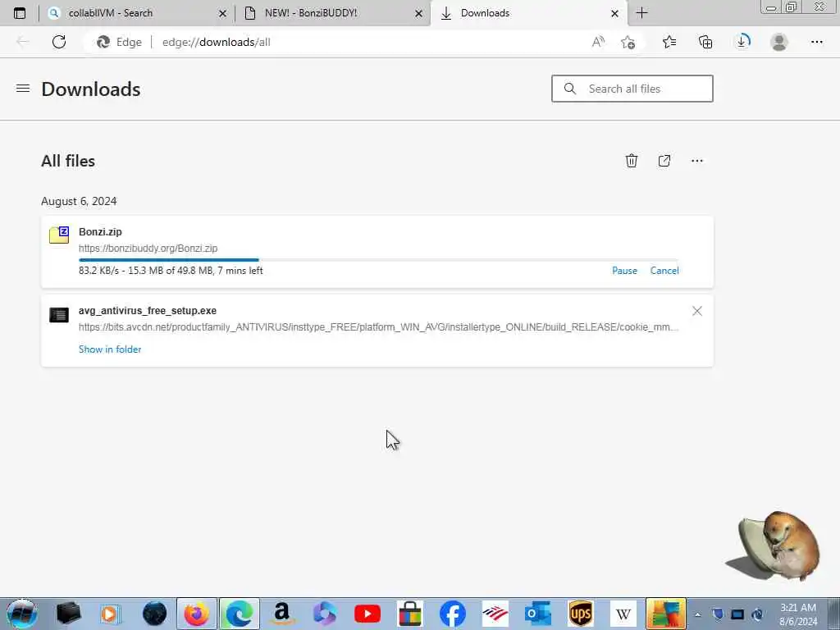Image resolution: width=840 pixels, height=630 pixels.
Task: Open Firefox from the taskbar
Action: 197,614
